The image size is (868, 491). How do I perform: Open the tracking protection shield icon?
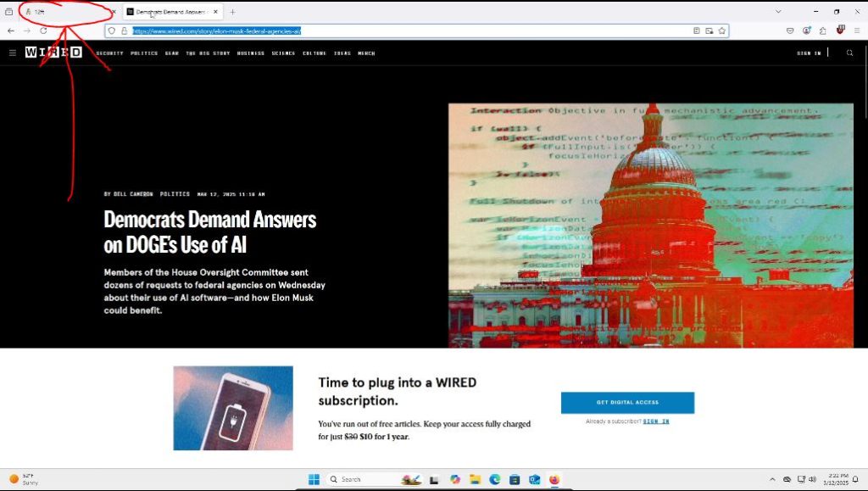tap(112, 31)
